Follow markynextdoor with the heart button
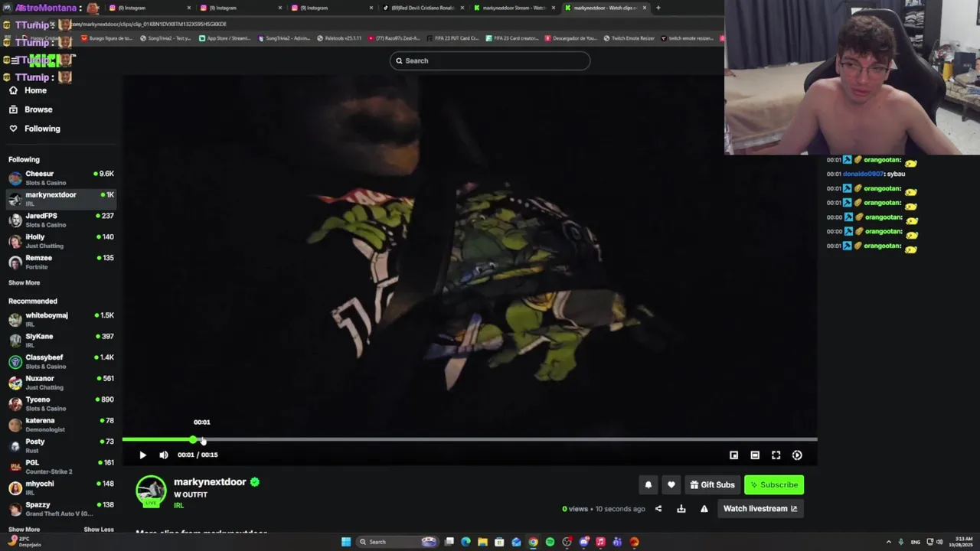The height and width of the screenshot is (551, 980). click(671, 484)
